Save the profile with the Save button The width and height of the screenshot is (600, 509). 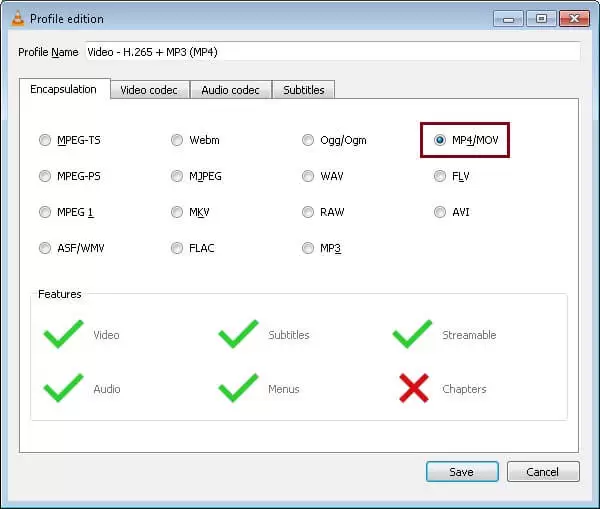pyautogui.click(x=462, y=471)
